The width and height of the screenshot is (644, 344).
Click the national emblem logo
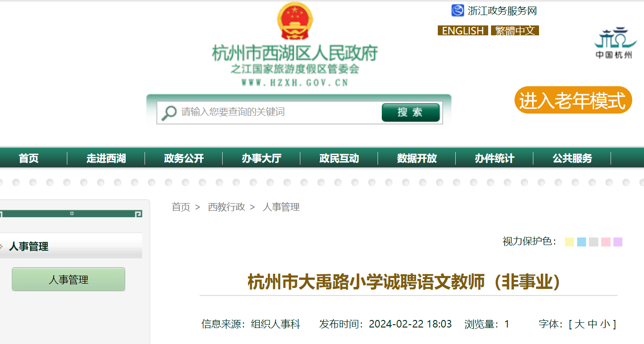[295, 22]
